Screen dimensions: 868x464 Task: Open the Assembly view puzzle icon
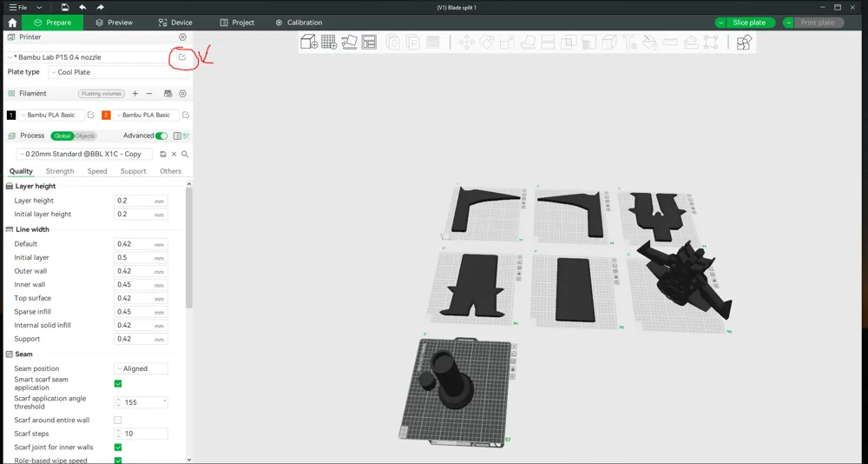coord(745,42)
